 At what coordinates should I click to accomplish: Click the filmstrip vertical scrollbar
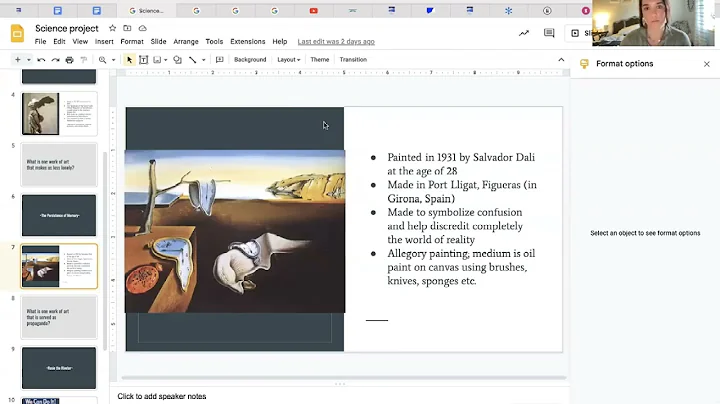[x=105, y=251]
